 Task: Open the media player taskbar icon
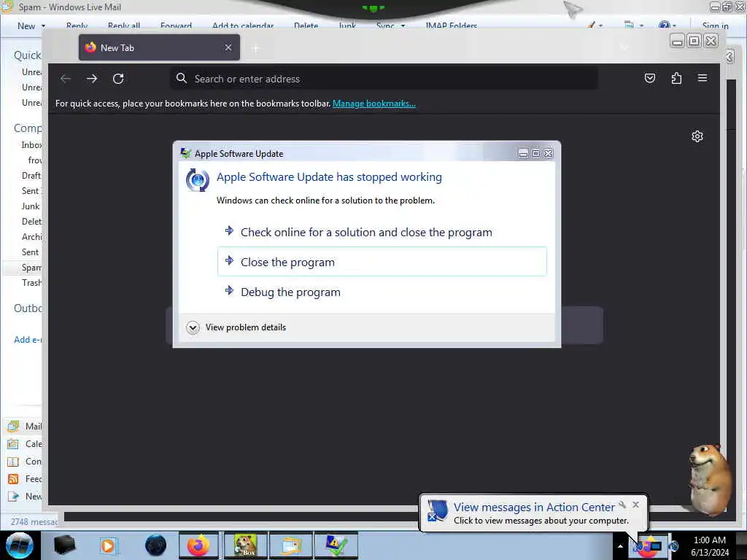point(108,545)
